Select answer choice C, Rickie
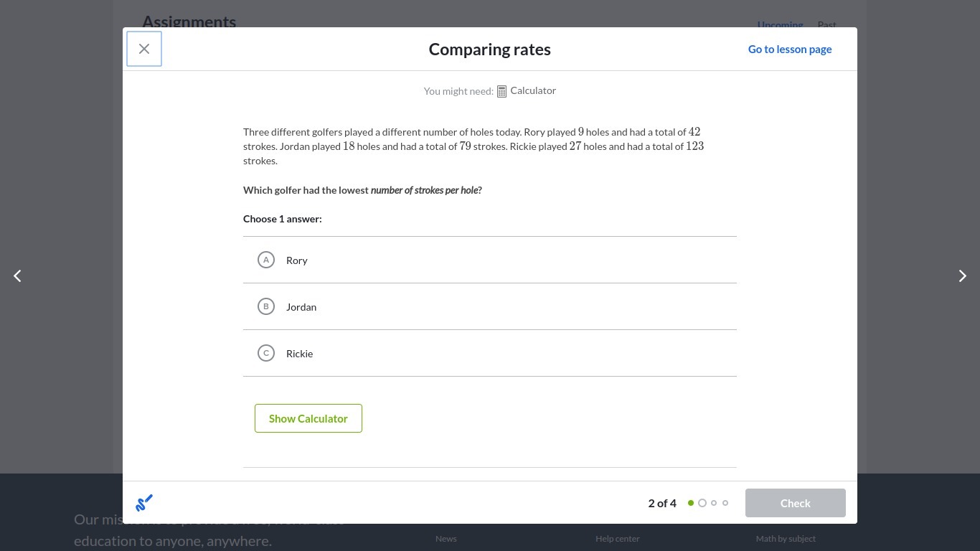Viewport: 980px width, 551px height. (266, 353)
